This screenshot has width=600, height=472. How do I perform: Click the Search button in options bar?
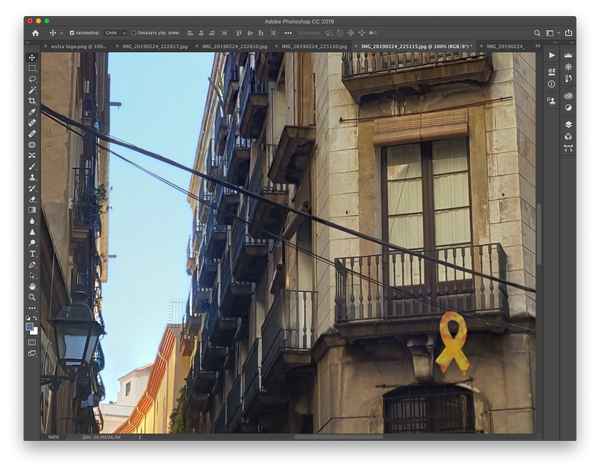(x=537, y=33)
